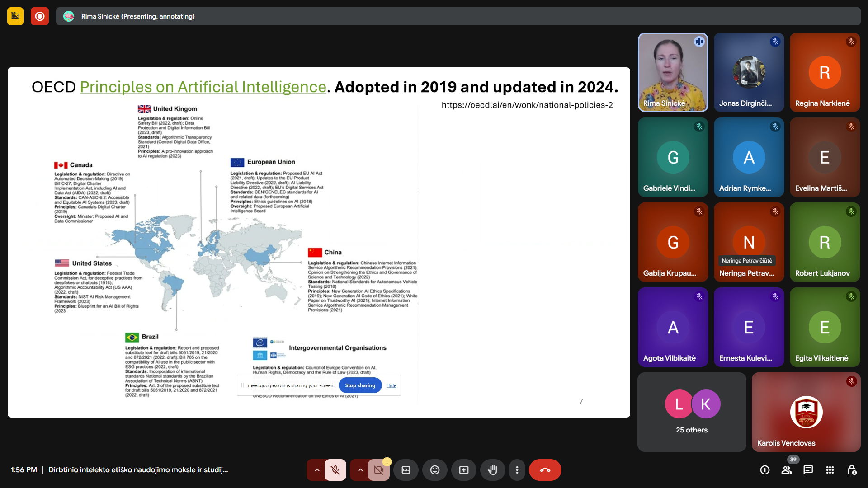The image size is (868, 488).
Task: Raise hand in the meeting
Action: [x=493, y=470]
